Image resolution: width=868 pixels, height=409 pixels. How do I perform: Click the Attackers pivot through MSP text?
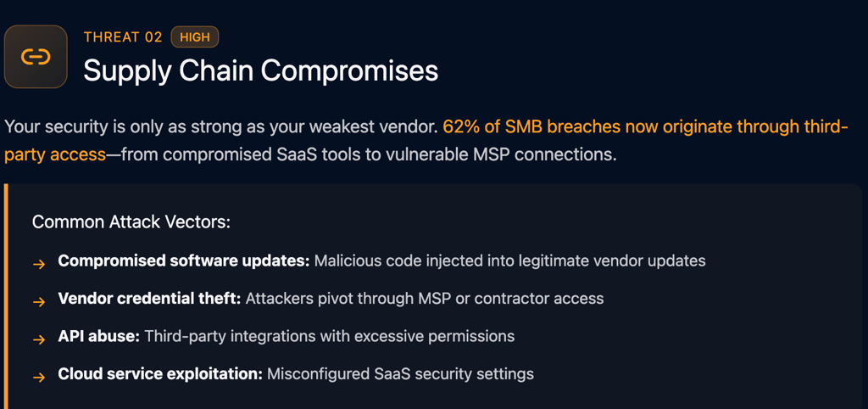425,299
